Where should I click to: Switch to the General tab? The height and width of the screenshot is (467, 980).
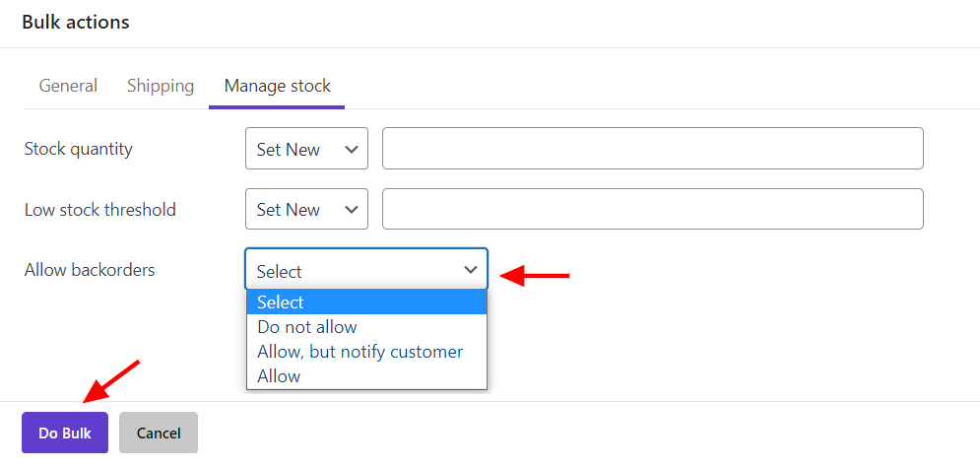(68, 86)
